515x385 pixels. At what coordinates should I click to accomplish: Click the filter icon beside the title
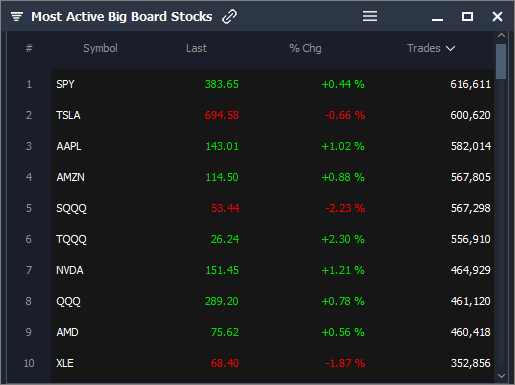17,16
